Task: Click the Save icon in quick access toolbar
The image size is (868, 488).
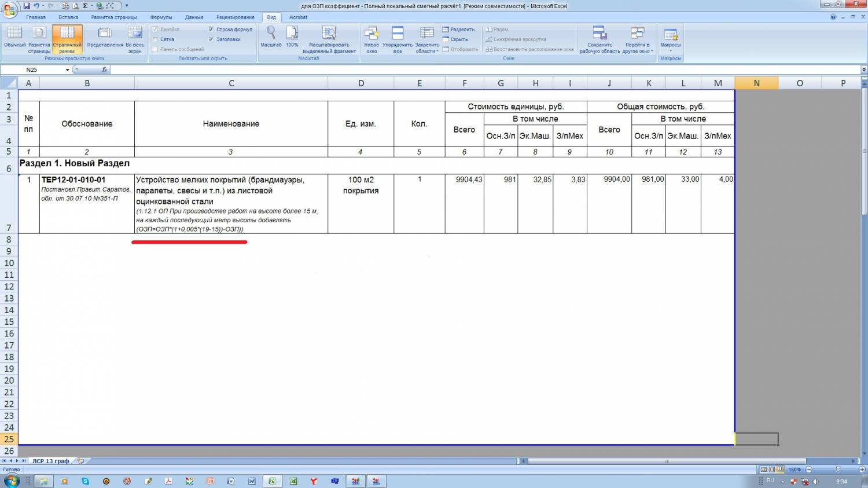Action: pos(27,6)
